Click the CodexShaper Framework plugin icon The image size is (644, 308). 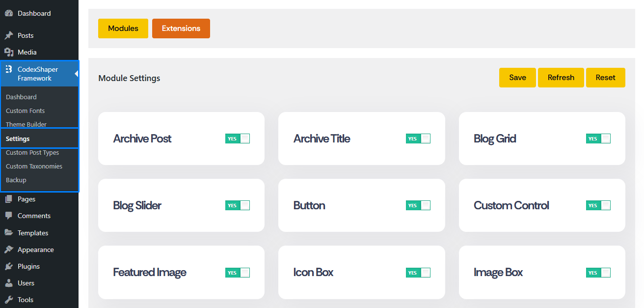click(x=8, y=69)
